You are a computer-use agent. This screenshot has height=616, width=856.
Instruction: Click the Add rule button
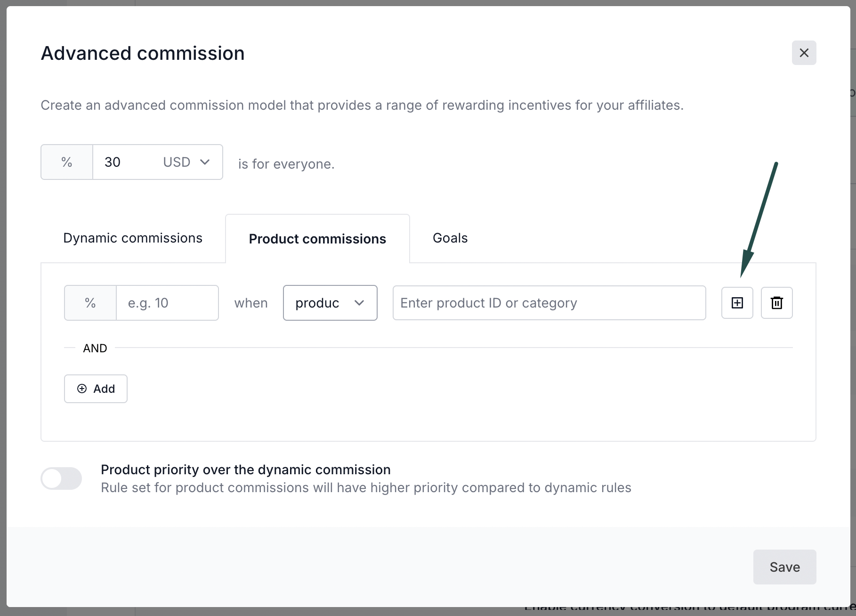(96, 389)
